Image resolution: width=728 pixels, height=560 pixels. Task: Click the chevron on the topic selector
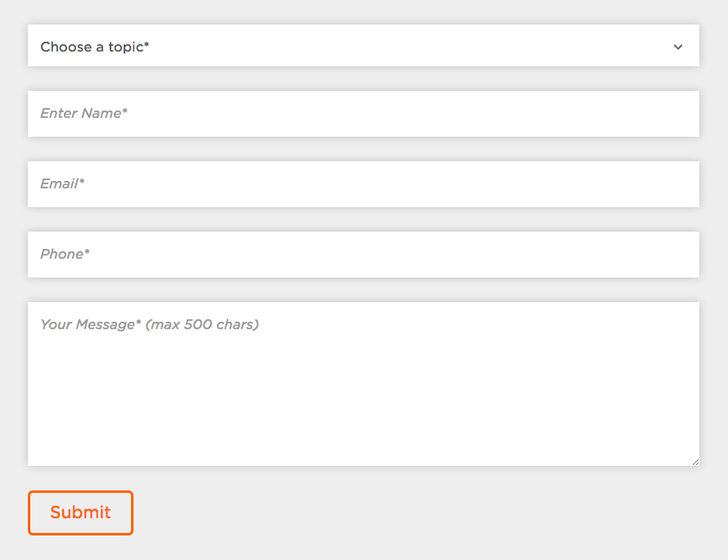pyautogui.click(x=678, y=47)
